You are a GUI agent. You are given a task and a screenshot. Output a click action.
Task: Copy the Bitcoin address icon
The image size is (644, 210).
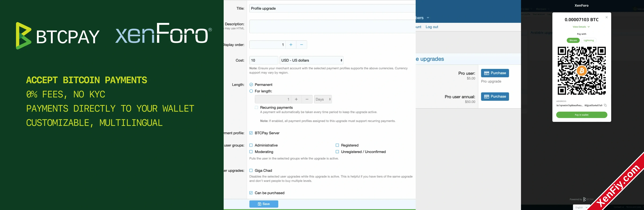(605, 105)
